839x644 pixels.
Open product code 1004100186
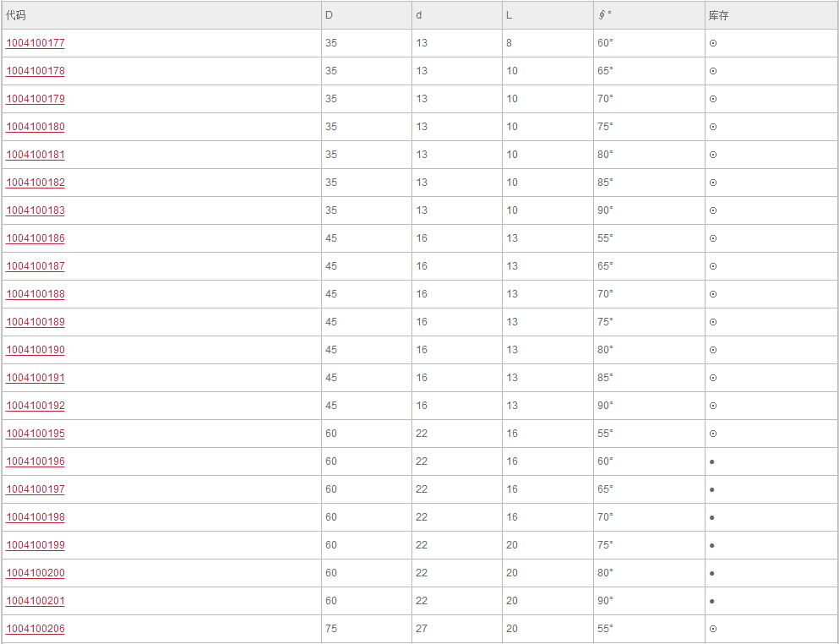(35, 237)
